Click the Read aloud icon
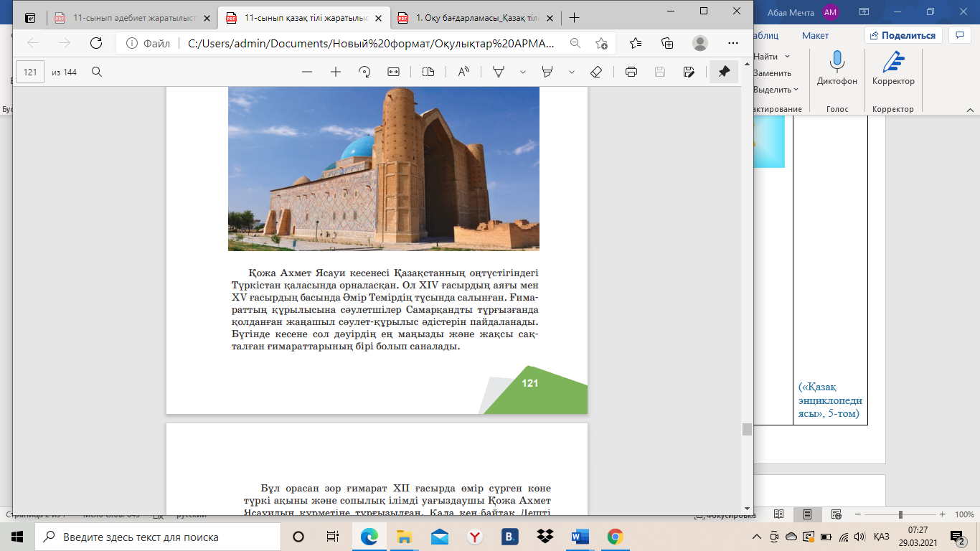The image size is (980, 551). tap(463, 72)
